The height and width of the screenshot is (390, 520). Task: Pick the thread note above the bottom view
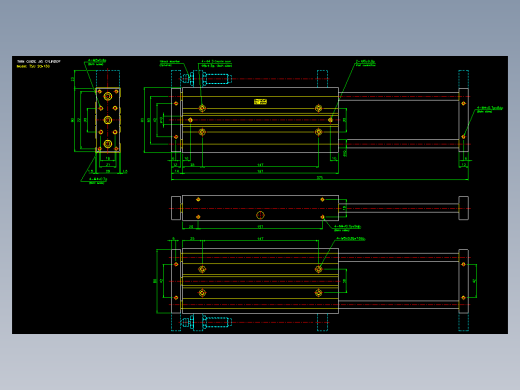(x=351, y=239)
